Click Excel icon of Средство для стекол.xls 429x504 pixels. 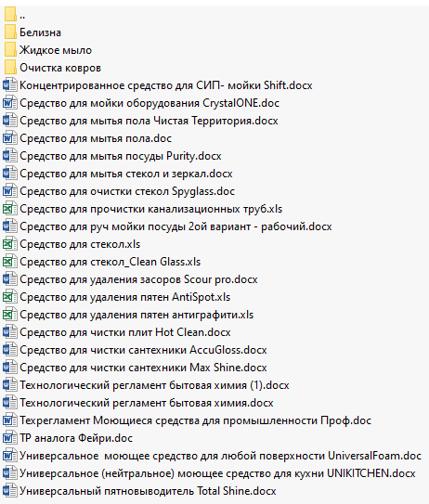[x=9, y=244]
